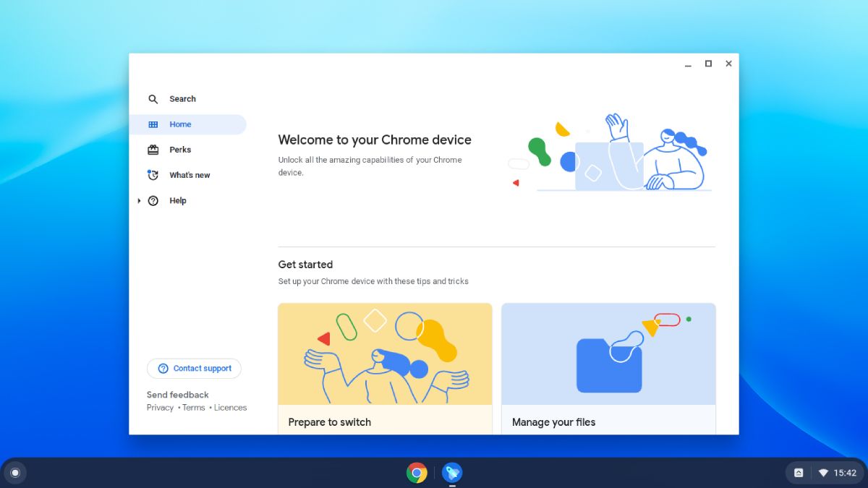
Task: Open the Tote holding space on the shelf
Action: [x=799, y=472]
